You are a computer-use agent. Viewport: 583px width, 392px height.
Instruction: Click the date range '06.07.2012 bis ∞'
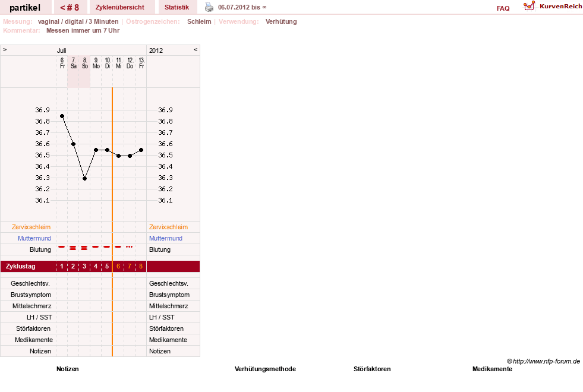point(242,7)
